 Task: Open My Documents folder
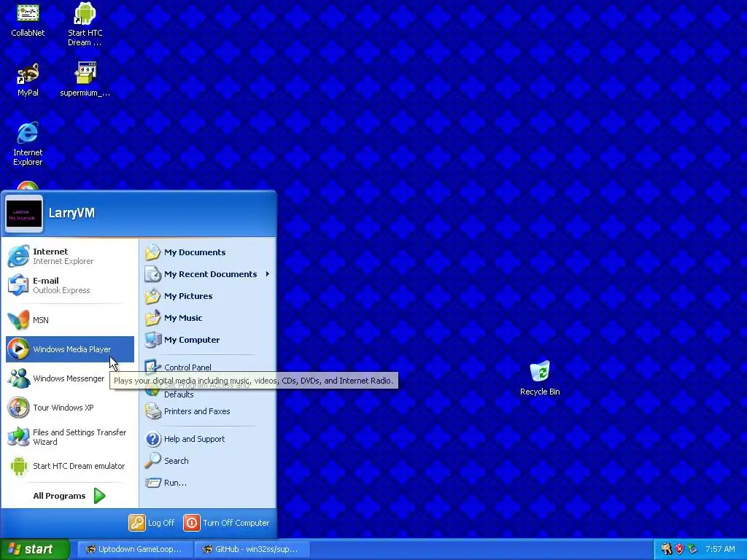coord(208,252)
